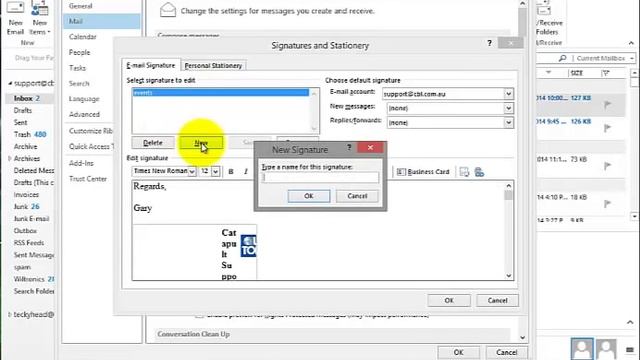Open the Current Mailbox search scope dropdown
The width and height of the screenshot is (640, 360).
[632, 58]
